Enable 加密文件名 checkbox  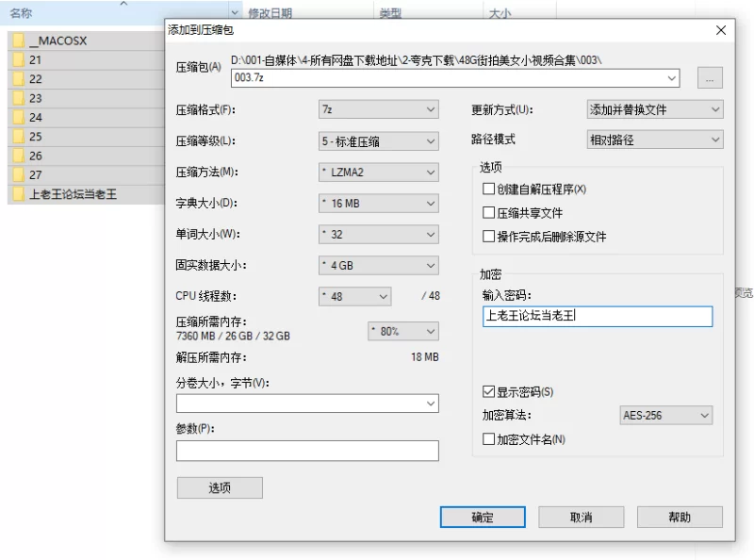(488, 438)
